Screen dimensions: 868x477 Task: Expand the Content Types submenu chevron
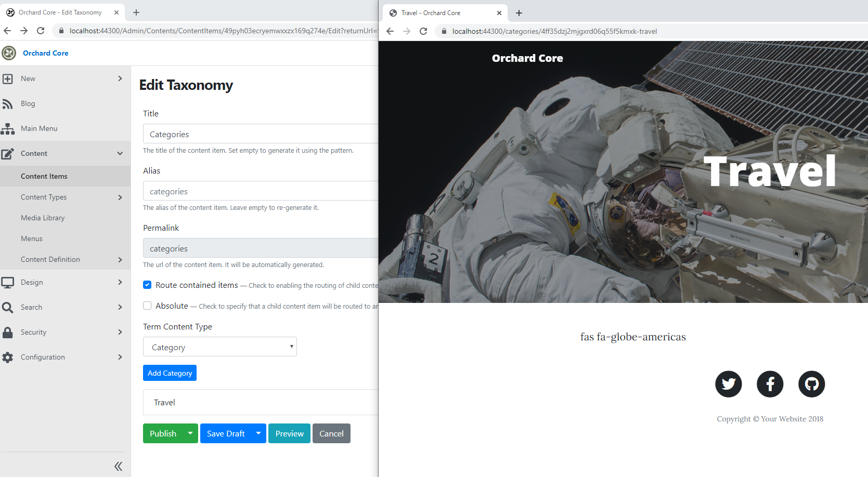120,197
